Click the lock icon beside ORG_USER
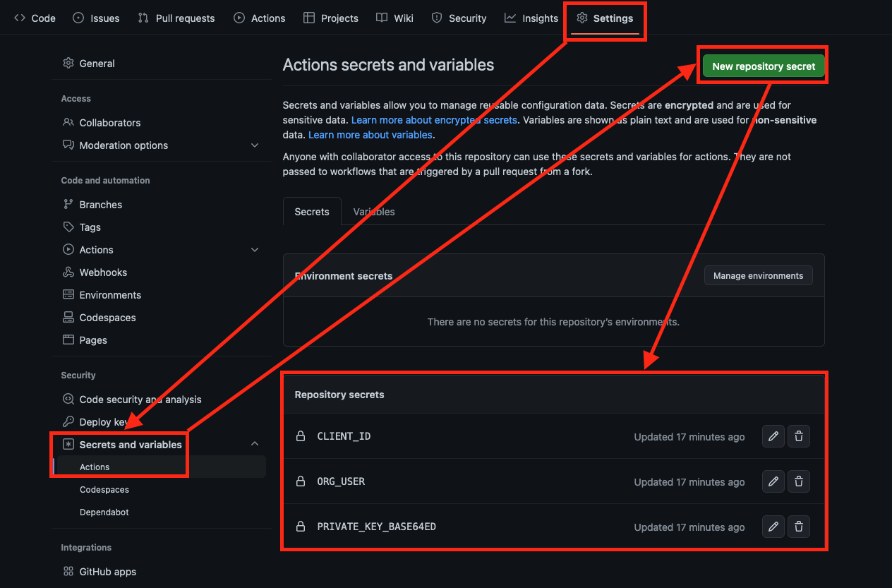 tap(301, 481)
